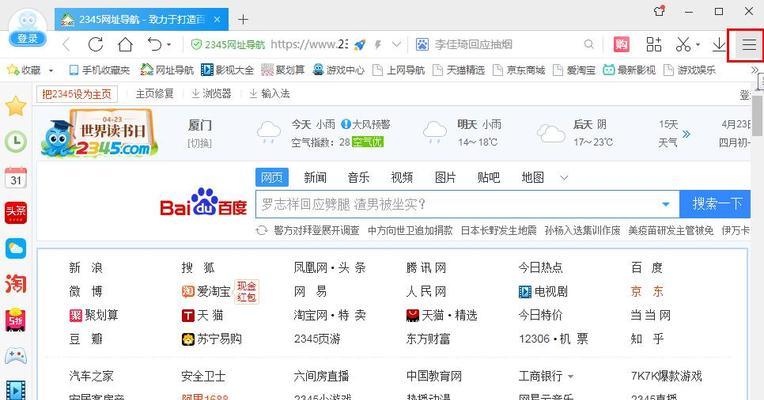Open sidebar weather cloud icon
Screen dimensions: 764x400
16,248
